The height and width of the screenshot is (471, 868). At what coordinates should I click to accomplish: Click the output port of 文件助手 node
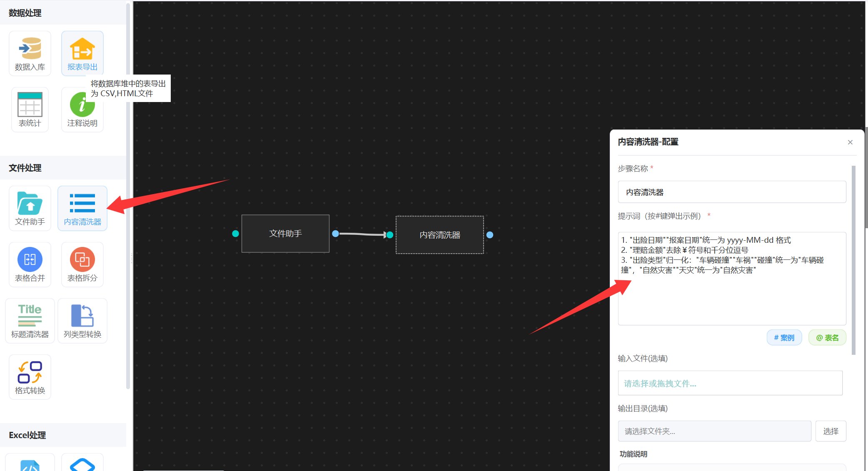point(335,234)
